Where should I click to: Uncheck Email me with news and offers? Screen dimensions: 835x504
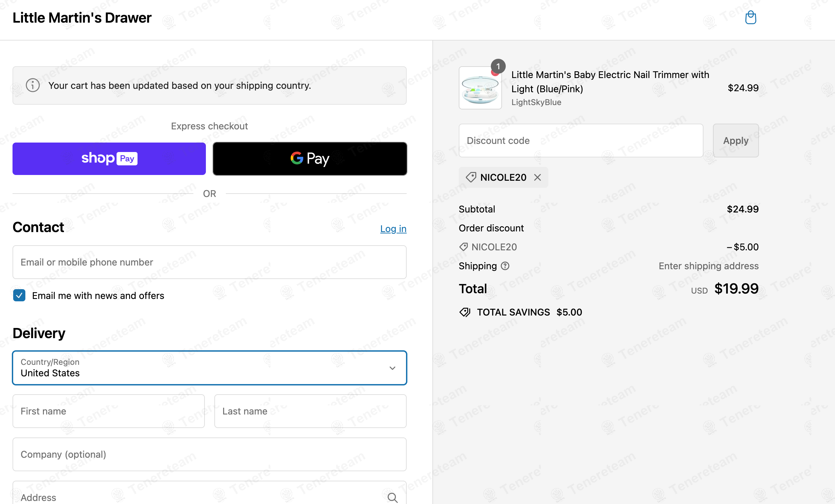click(x=19, y=295)
